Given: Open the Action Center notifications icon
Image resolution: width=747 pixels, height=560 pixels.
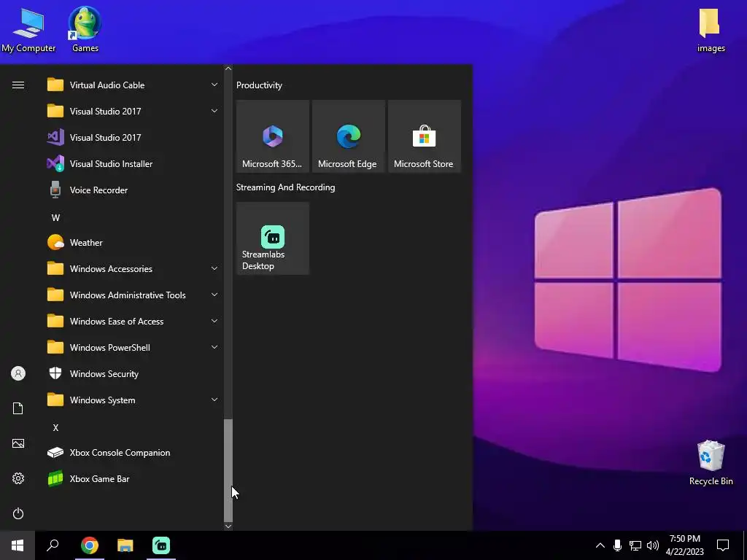Looking at the screenshot, I should point(723,545).
